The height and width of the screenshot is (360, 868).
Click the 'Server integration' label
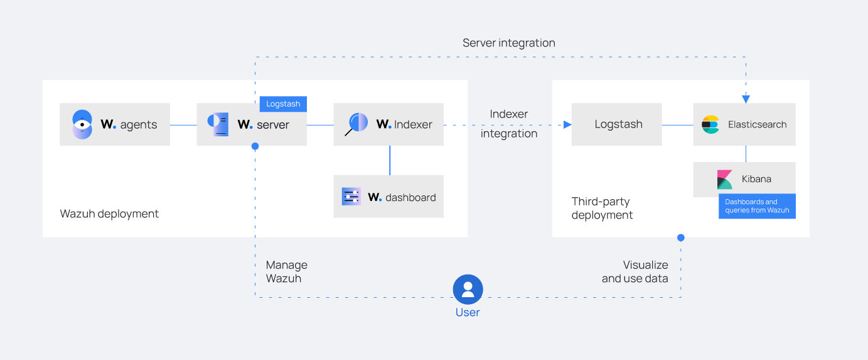coord(509,43)
